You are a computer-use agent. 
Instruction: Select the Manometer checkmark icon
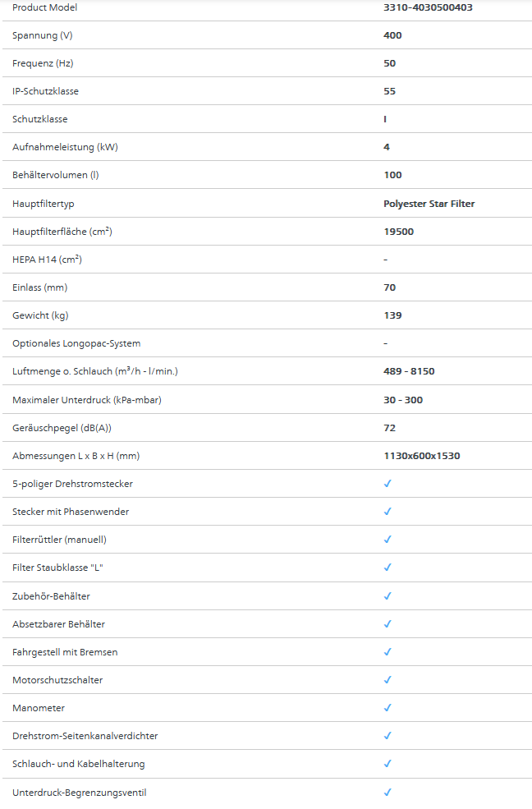tap(388, 707)
